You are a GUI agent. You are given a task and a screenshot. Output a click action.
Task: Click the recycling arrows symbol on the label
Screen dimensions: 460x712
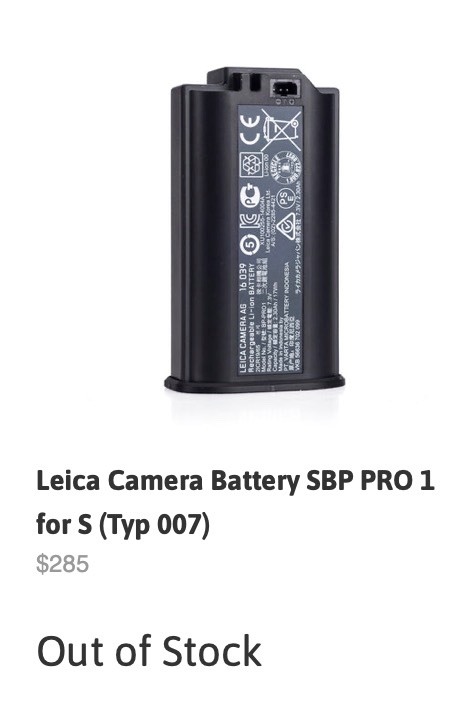coord(251,164)
